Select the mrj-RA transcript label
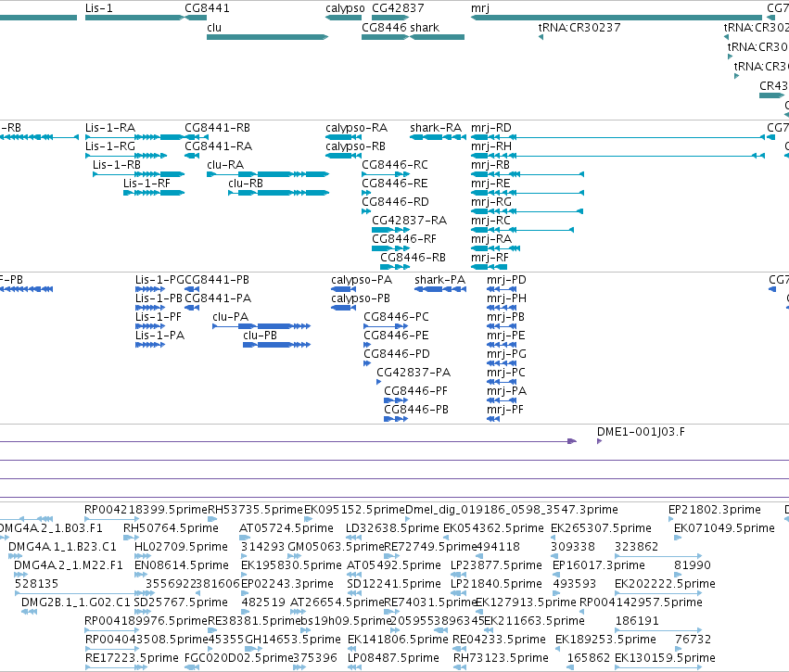 [491, 239]
